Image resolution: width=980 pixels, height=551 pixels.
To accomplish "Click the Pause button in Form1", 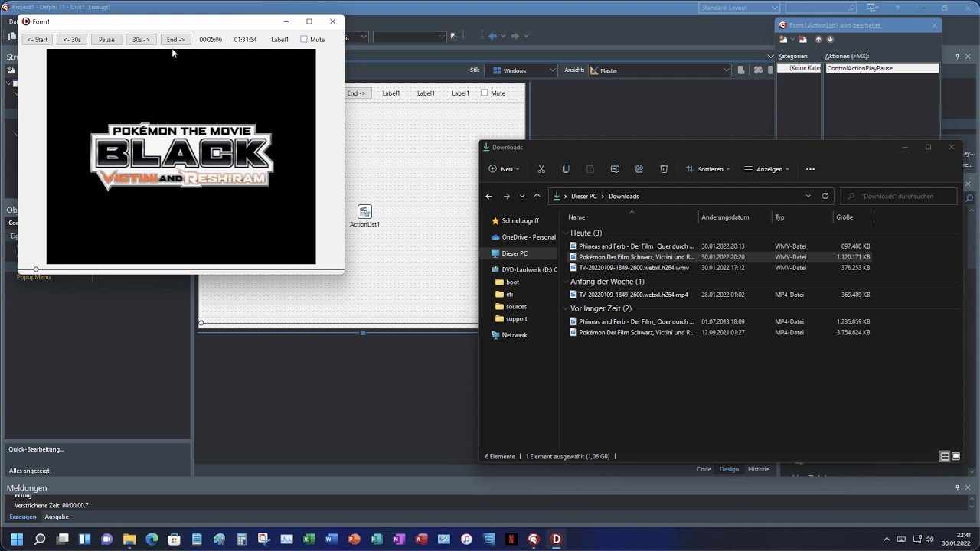I will tap(106, 39).
